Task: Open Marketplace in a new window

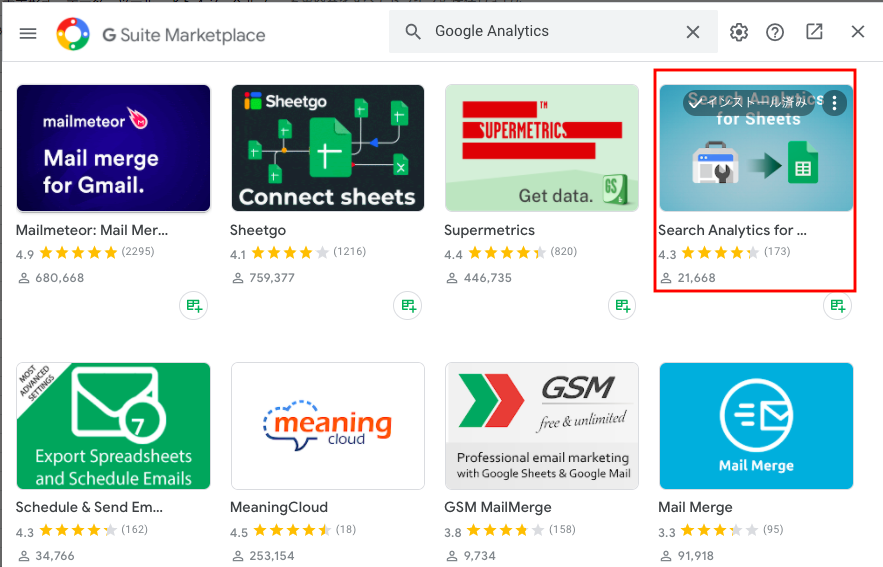Action: click(x=814, y=32)
